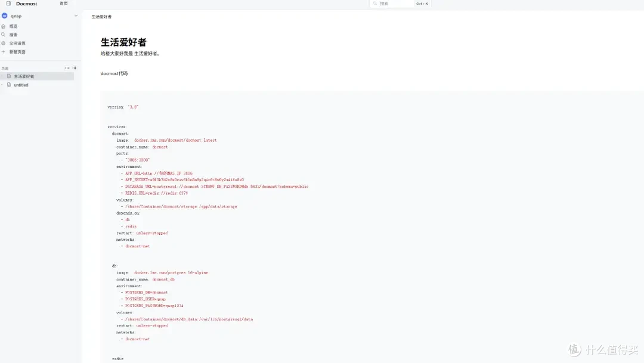Click the docmost代码 paragraph
644x363 pixels.
point(114,73)
